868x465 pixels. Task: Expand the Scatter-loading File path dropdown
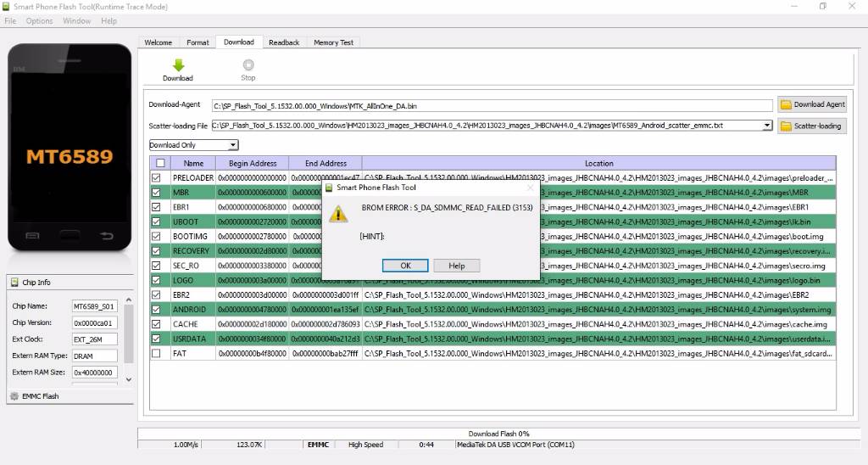tap(767, 126)
